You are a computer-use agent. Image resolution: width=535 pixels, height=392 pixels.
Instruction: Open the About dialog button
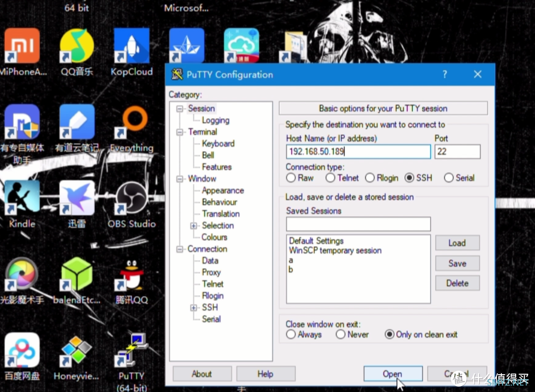[202, 374]
